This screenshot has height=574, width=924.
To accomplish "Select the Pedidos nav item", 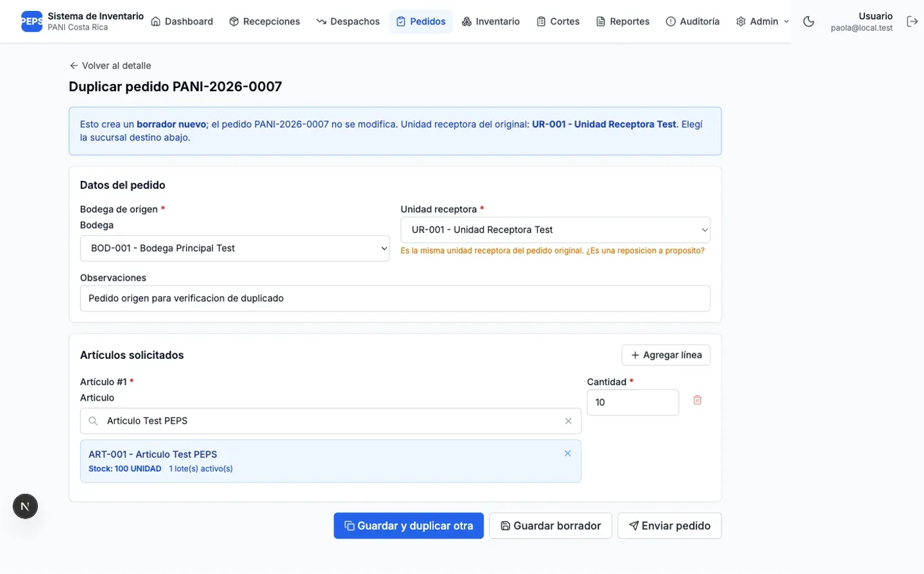I will [x=421, y=21].
